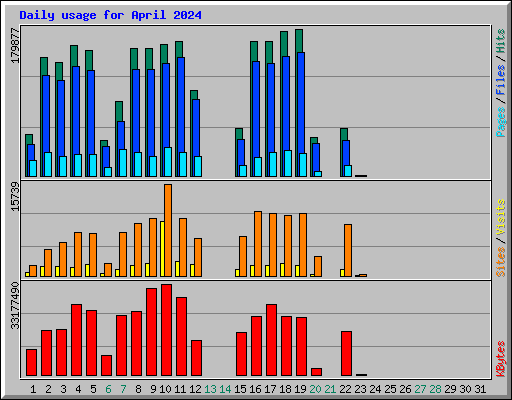Click day label 29 on x-axis
The image size is (512, 400).
tap(450, 389)
